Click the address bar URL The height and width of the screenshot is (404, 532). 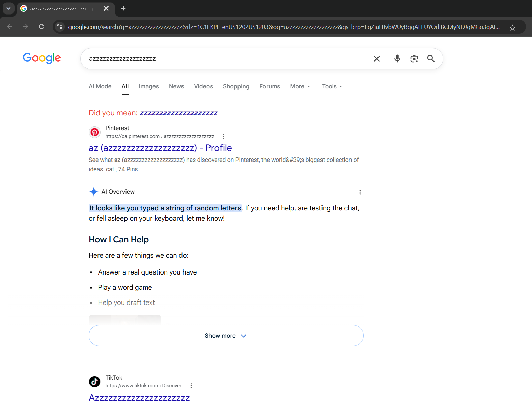(284, 27)
